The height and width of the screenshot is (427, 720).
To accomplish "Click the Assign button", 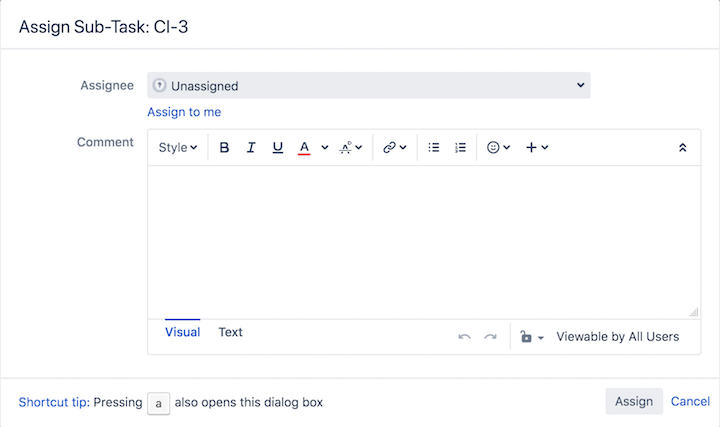I will tap(634, 401).
